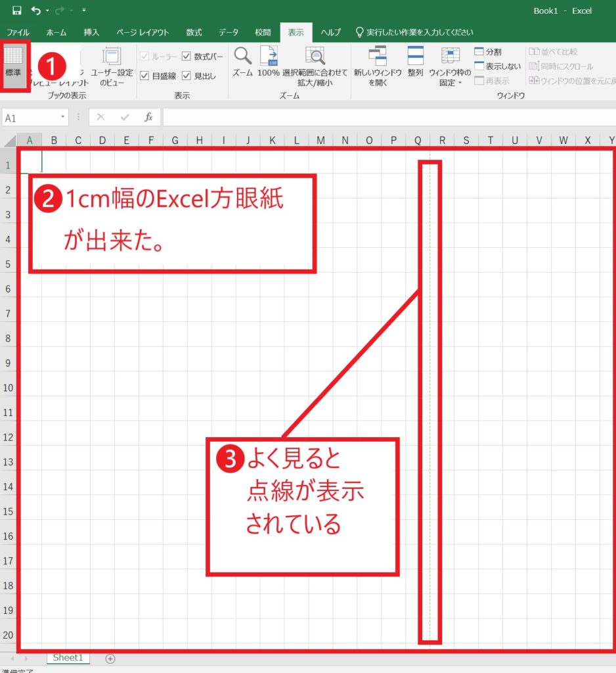Image resolution: width=616 pixels, height=673 pixels.
Task: Select the 標準 (Normal) view icon
Action: click(x=15, y=64)
